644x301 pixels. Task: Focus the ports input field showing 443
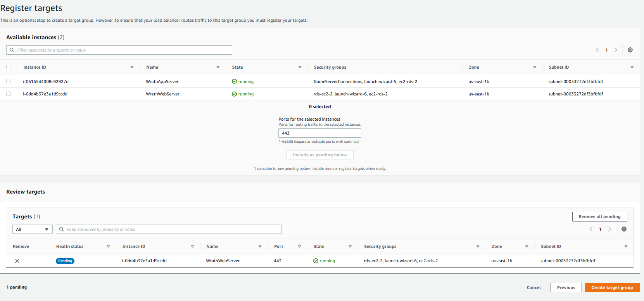pyautogui.click(x=319, y=133)
